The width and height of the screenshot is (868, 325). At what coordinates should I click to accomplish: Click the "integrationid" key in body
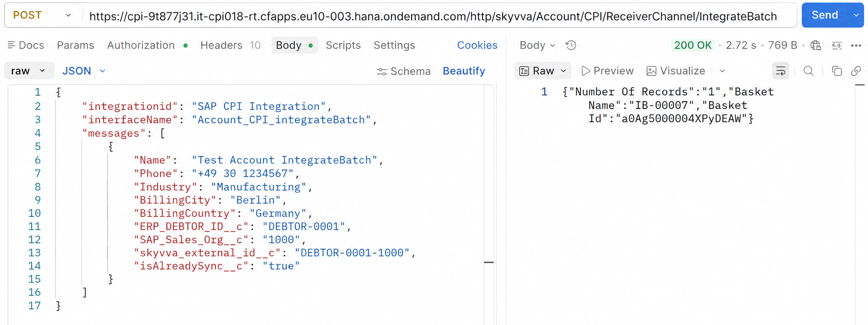[130, 106]
